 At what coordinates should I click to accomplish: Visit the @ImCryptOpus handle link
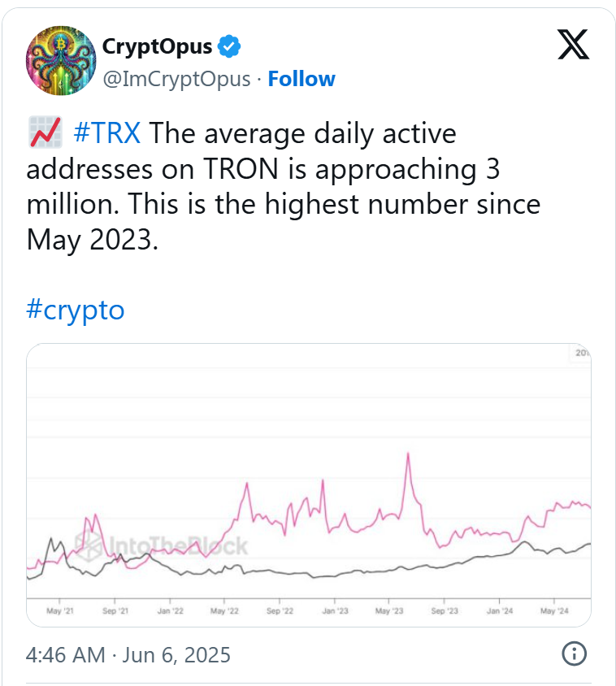pos(176,79)
